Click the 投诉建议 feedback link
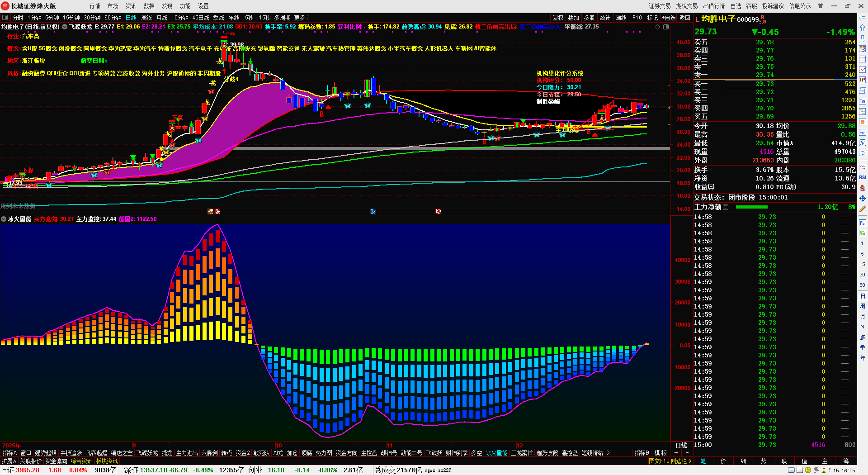 773,6
